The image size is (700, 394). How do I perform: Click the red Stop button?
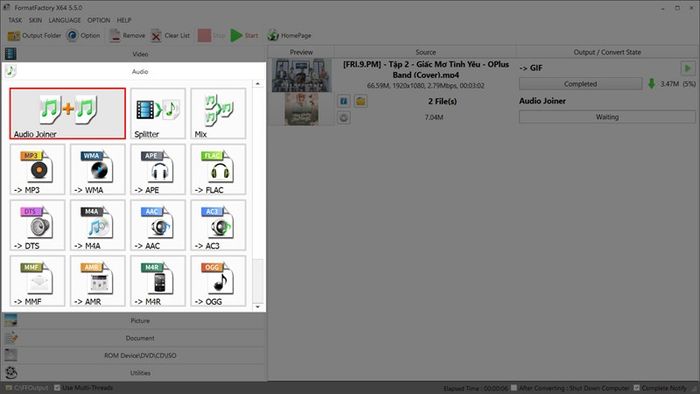pos(211,35)
